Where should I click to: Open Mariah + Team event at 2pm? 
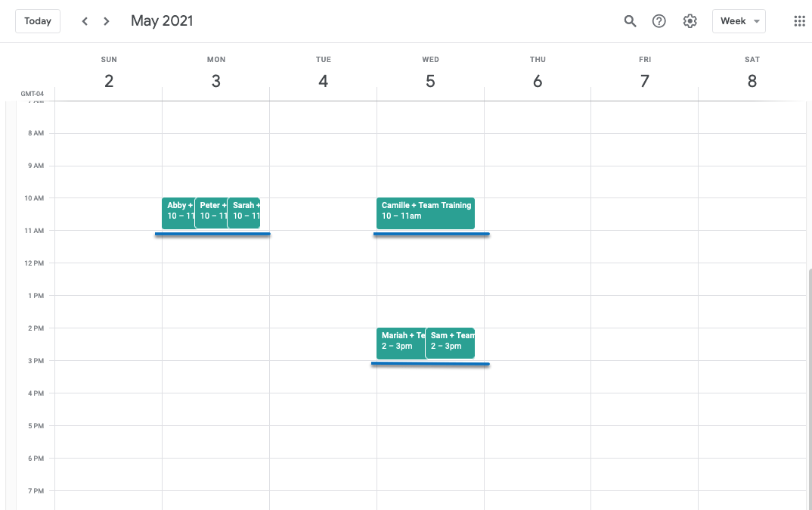point(401,343)
